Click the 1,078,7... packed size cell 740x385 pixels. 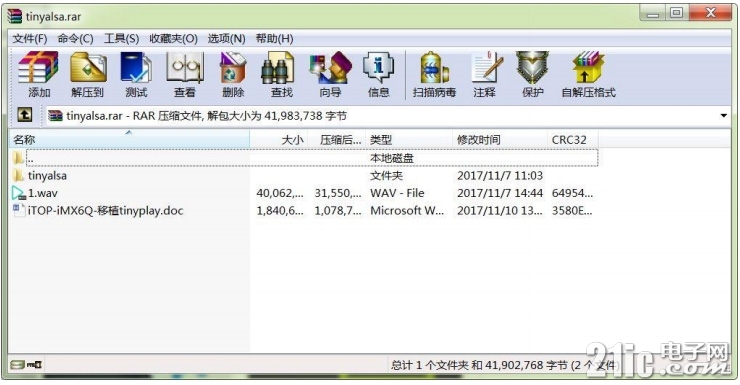point(338,210)
